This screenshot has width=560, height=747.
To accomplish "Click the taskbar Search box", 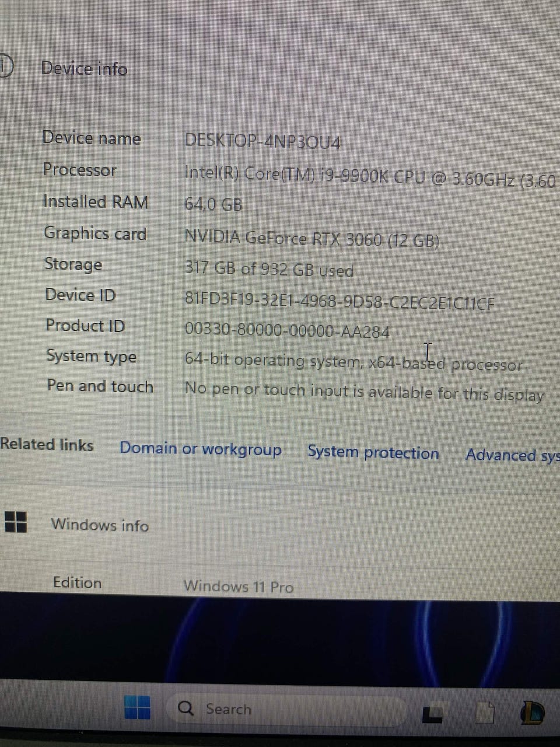I will click(x=286, y=710).
